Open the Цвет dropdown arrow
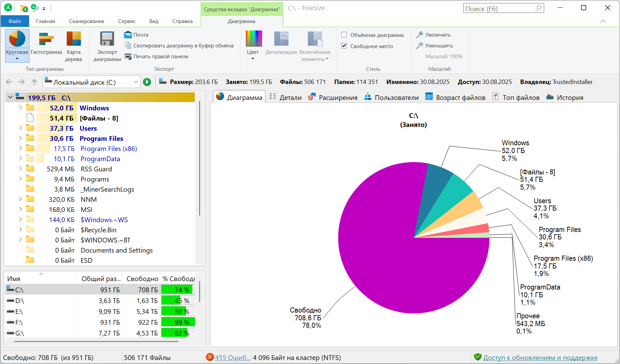 coord(253,59)
